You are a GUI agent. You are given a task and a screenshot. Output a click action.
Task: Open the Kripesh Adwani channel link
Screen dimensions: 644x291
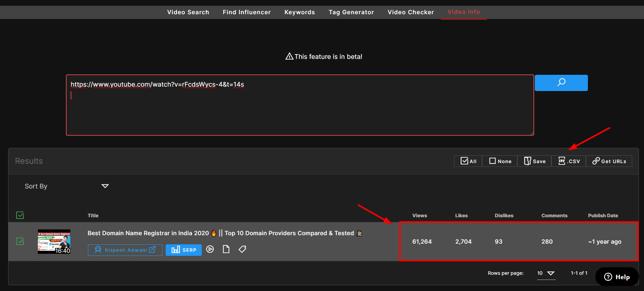tap(125, 250)
